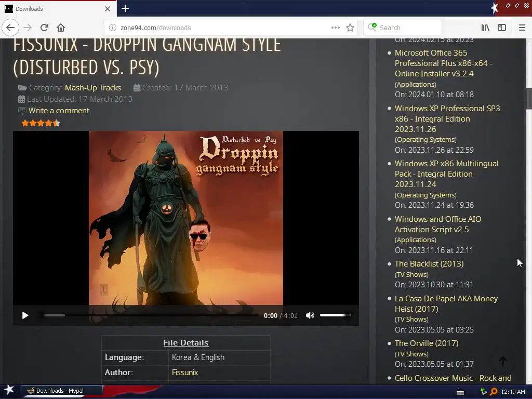Open The Orville (2017) link
This screenshot has height=399, width=532.
427,343
